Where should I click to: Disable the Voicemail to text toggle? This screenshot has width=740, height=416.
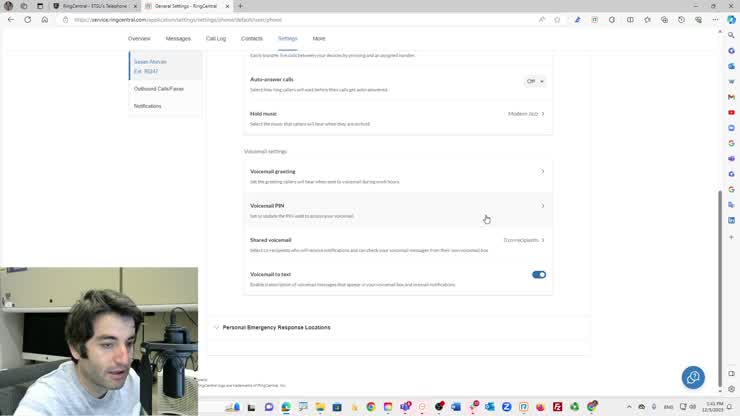click(539, 274)
